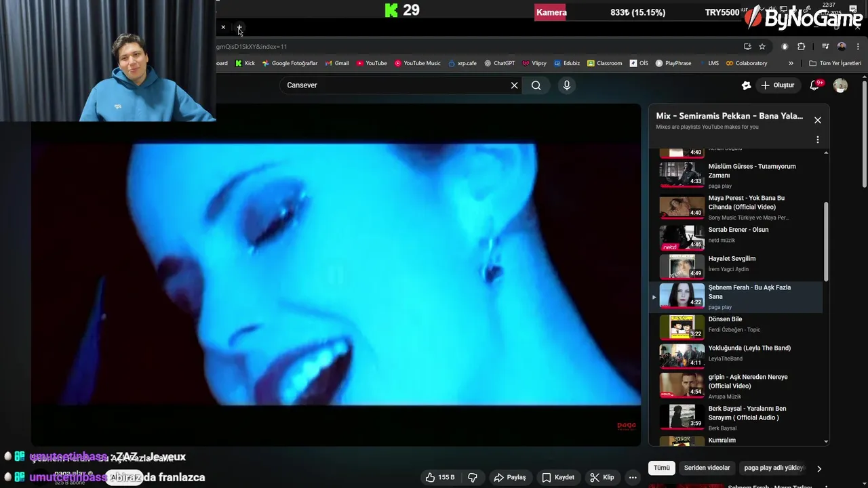Click the YouTube search magnifier button

coord(536,85)
